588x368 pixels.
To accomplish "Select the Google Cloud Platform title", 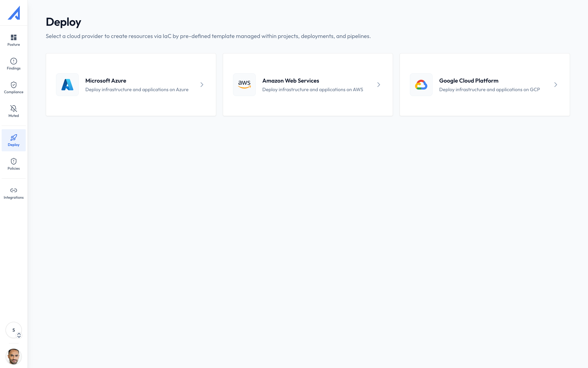I will [x=469, y=81].
